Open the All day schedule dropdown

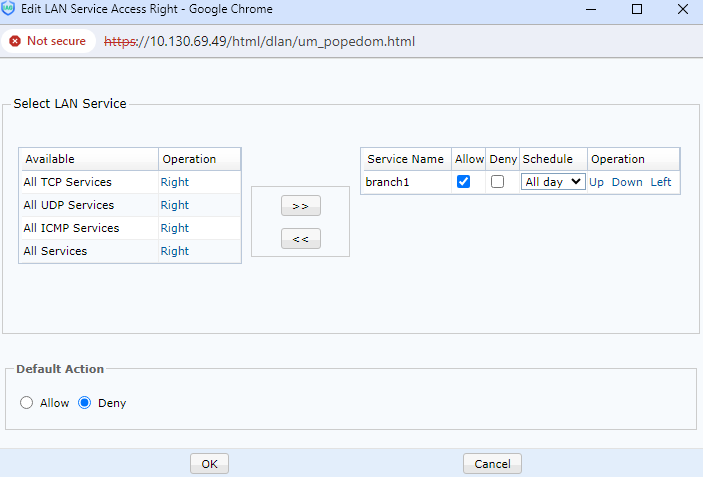point(553,182)
